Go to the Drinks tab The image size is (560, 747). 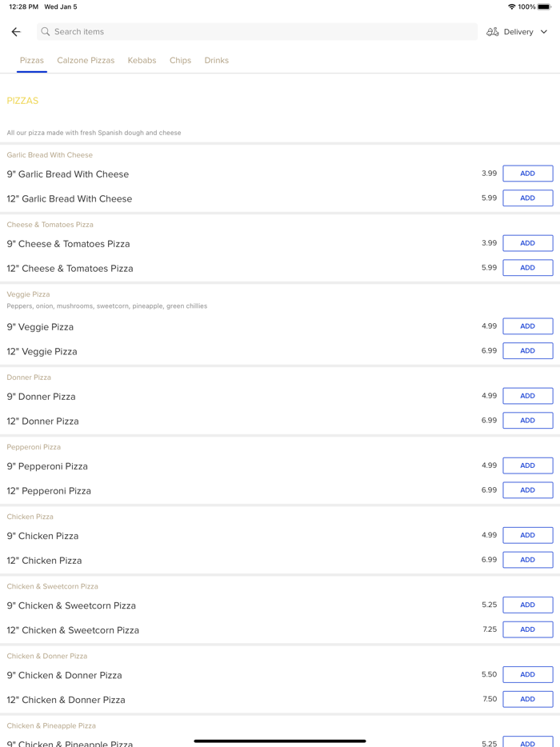coord(216,61)
